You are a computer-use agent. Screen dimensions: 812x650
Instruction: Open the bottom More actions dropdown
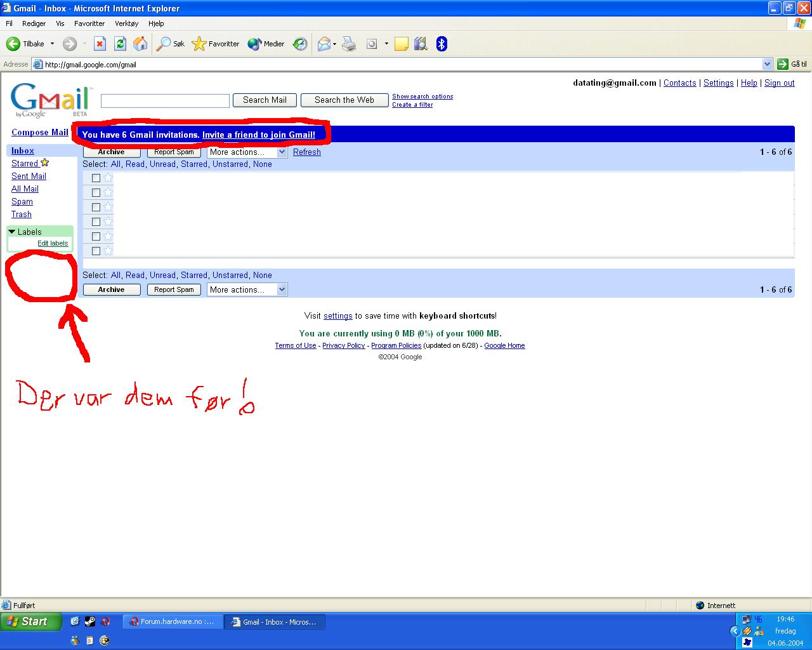pos(247,289)
